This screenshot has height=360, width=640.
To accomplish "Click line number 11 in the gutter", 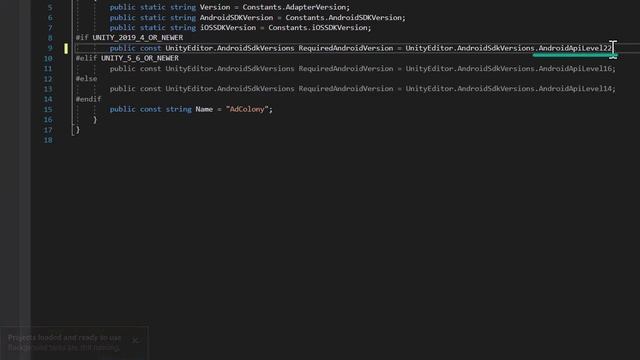I will tap(48, 69).
